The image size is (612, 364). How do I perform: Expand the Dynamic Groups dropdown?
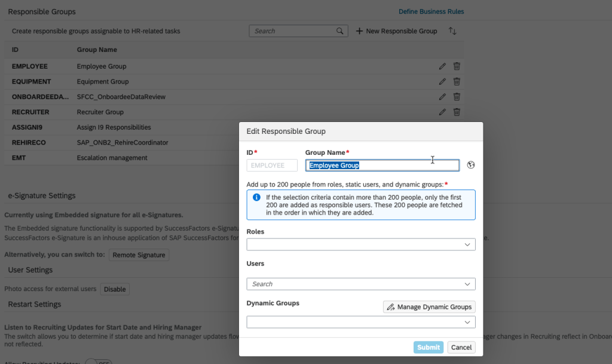click(x=467, y=322)
